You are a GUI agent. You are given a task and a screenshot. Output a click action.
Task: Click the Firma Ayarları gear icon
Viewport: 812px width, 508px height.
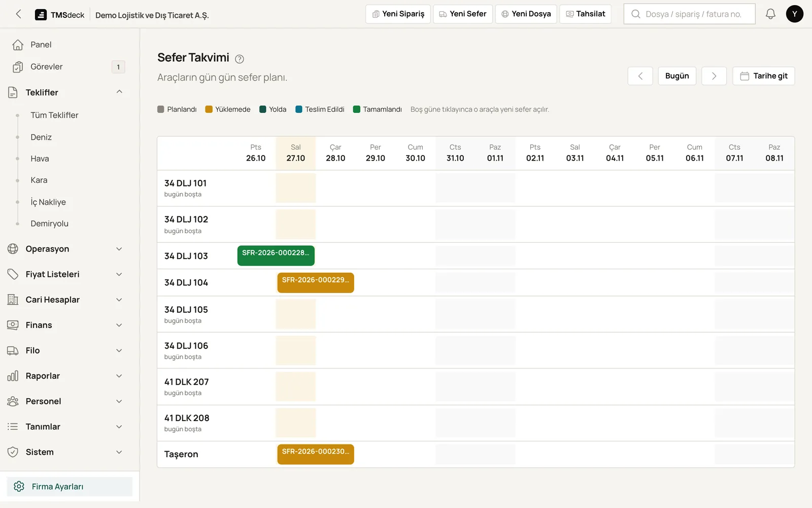pos(19,487)
